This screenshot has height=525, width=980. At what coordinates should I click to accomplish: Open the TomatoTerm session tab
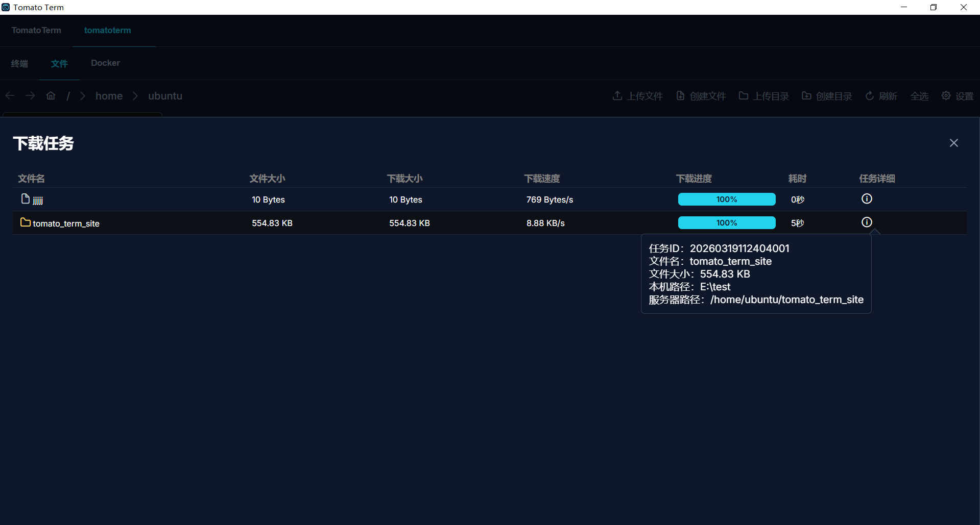36,31
